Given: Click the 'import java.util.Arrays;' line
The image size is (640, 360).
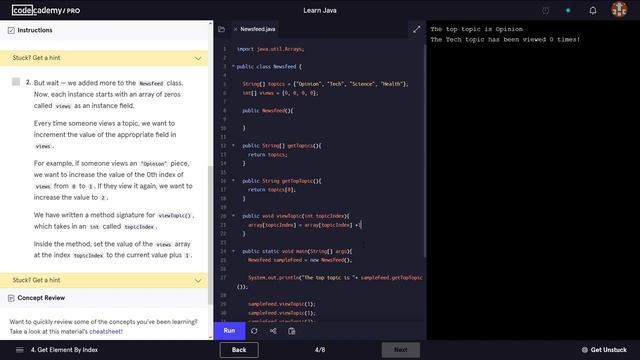Looking at the screenshot, I should coord(270,49).
